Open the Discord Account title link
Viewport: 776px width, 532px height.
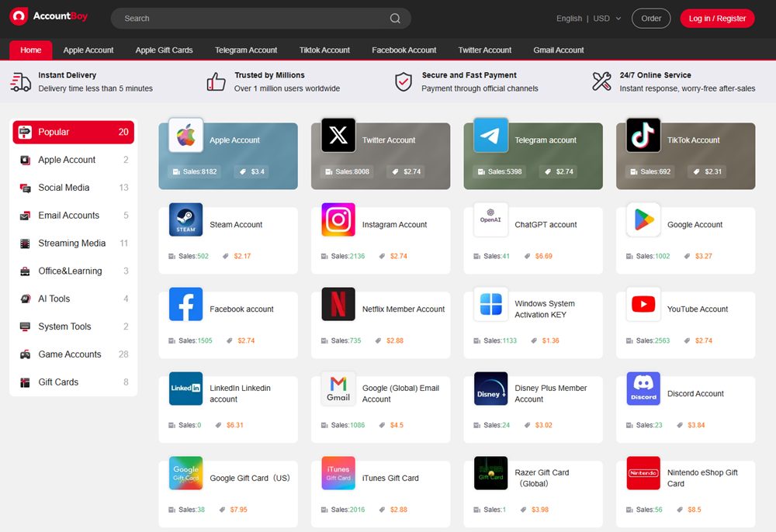pos(695,393)
